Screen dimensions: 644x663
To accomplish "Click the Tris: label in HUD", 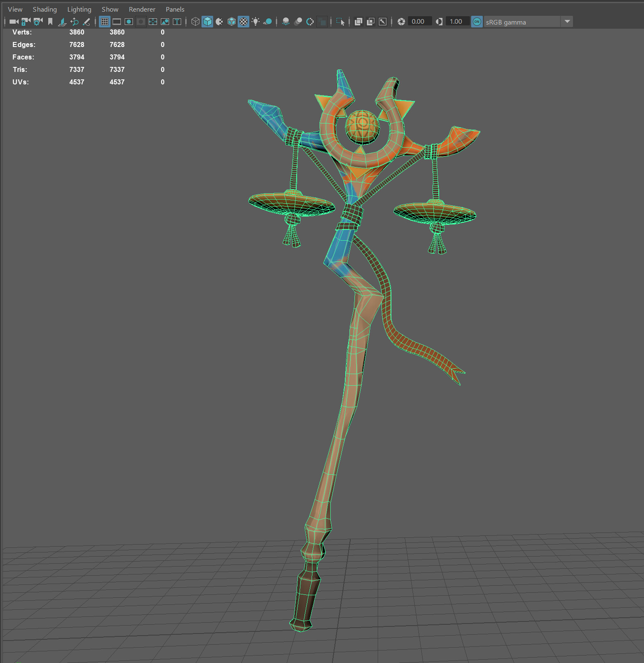I will click(x=20, y=69).
